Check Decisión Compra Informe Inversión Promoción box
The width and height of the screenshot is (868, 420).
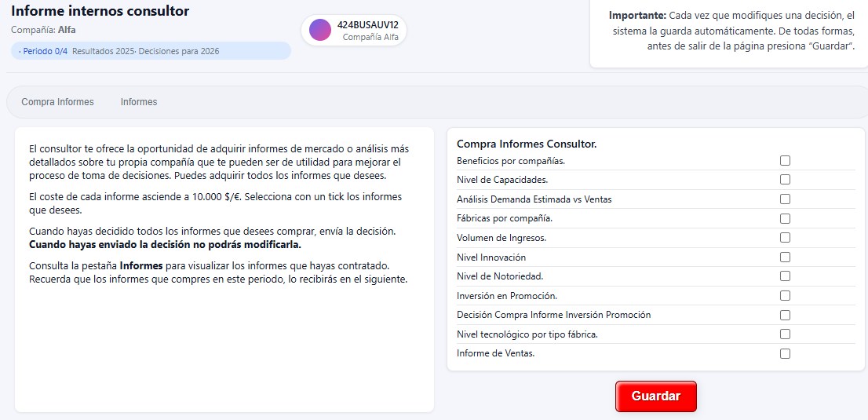(785, 315)
